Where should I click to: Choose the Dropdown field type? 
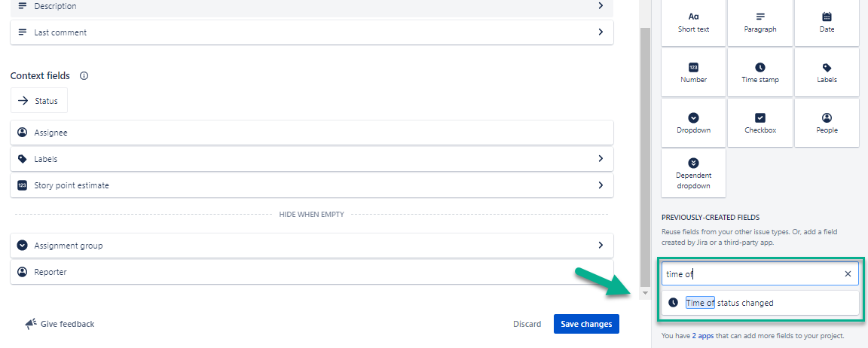tap(693, 124)
